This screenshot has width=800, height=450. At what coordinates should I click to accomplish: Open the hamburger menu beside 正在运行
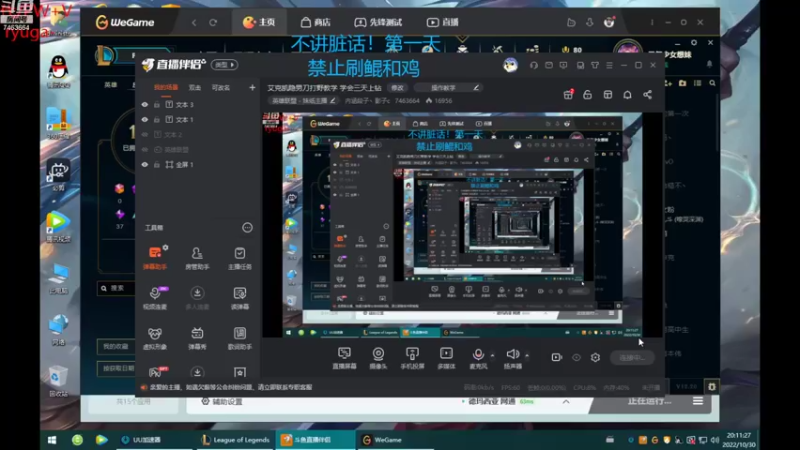click(698, 401)
